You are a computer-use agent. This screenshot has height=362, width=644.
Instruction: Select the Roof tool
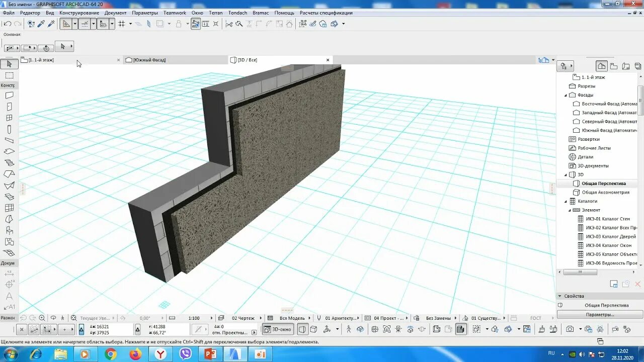pos(9,174)
